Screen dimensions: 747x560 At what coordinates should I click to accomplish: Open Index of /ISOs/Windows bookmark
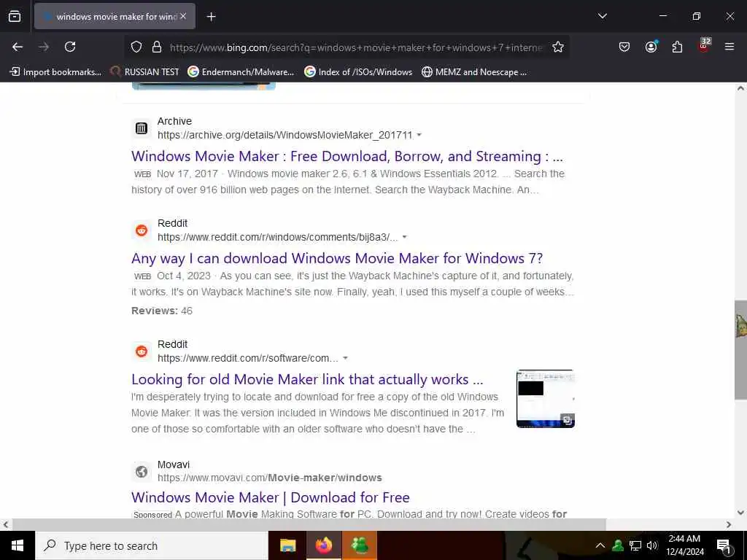(359, 72)
